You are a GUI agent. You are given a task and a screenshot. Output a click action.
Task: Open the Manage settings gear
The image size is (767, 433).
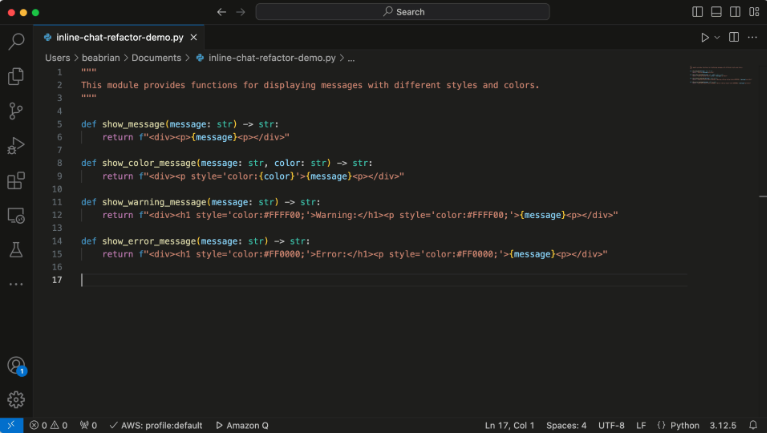tap(16, 400)
